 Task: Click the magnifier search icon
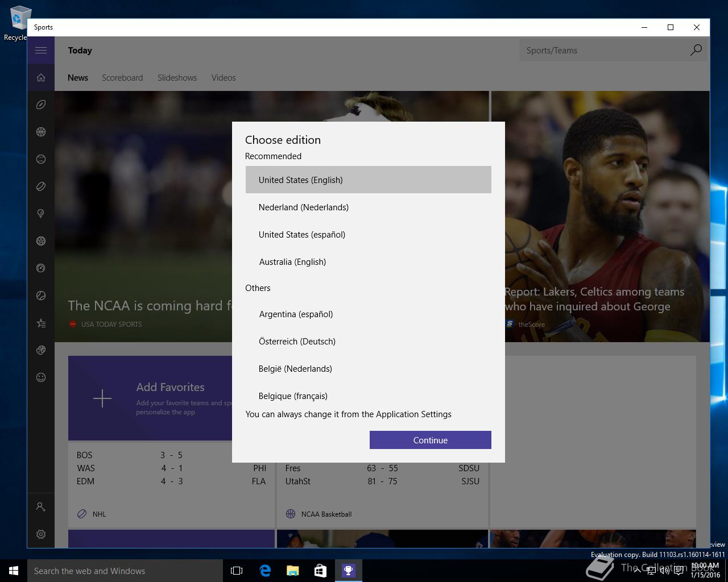click(696, 50)
